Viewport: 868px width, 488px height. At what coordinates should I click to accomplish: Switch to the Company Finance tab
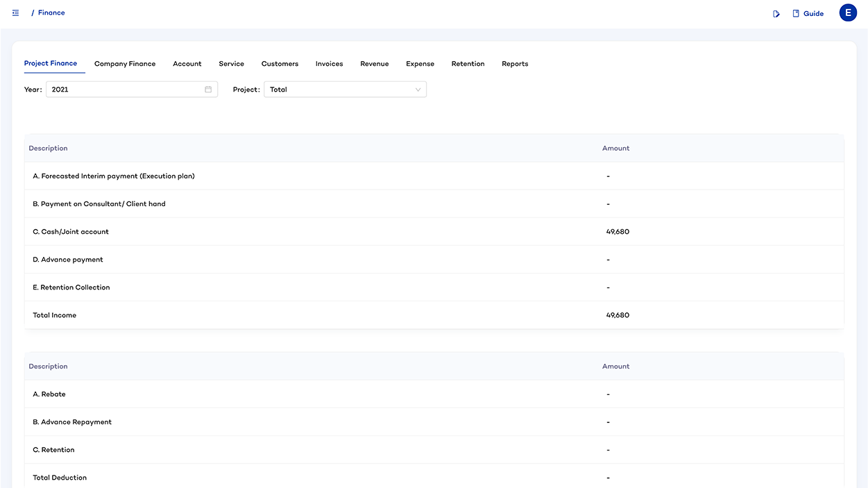click(125, 64)
